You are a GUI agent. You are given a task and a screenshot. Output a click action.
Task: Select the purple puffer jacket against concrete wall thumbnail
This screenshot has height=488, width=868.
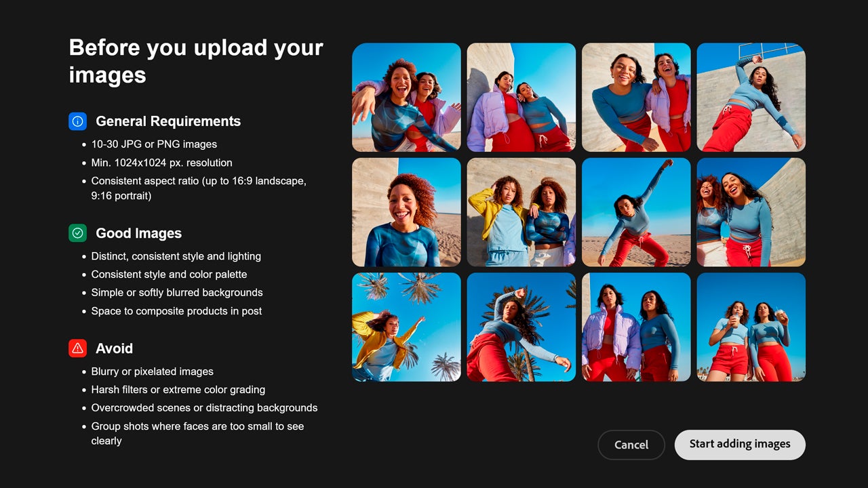click(521, 98)
